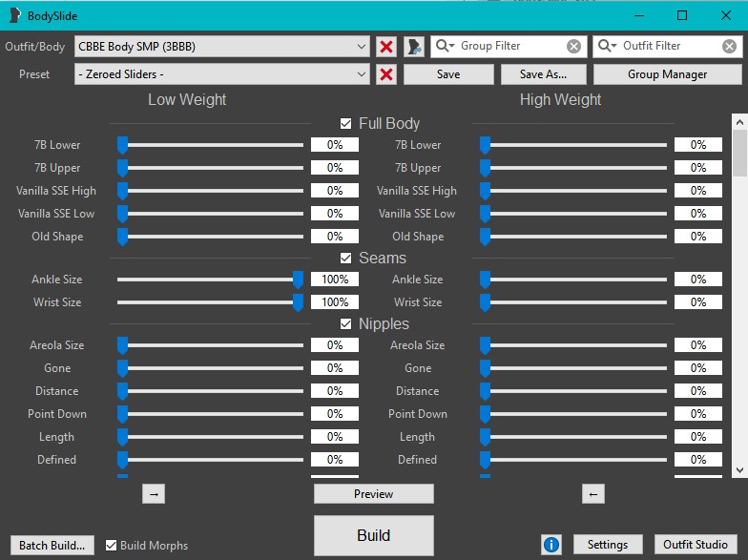Viewport: 748px width, 560px height.
Task: Open the Group Manager
Action: pyautogui.click(x=668, y=74)
